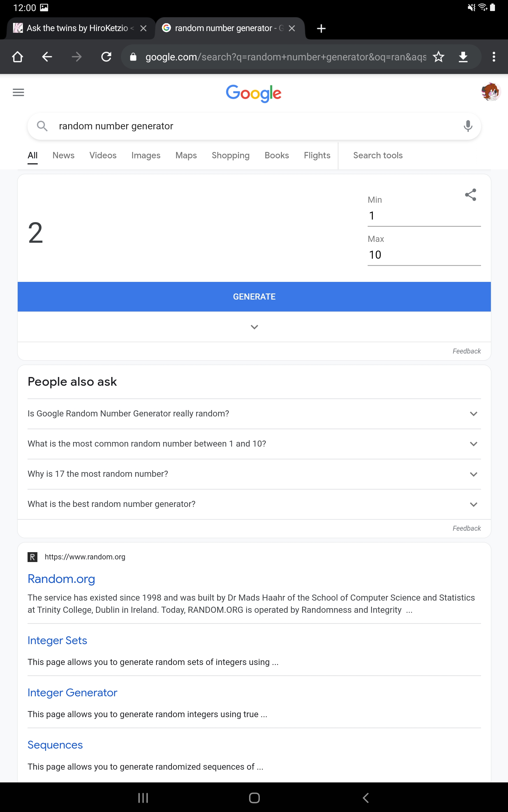Tap the download icon in address bar
508x812 pixels.
pos(463,57)
